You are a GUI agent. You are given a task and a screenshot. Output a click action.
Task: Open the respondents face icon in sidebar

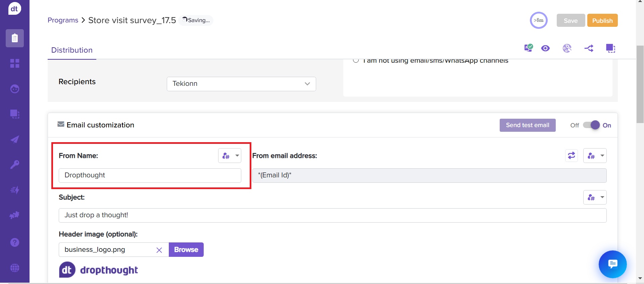click(15, 89)
